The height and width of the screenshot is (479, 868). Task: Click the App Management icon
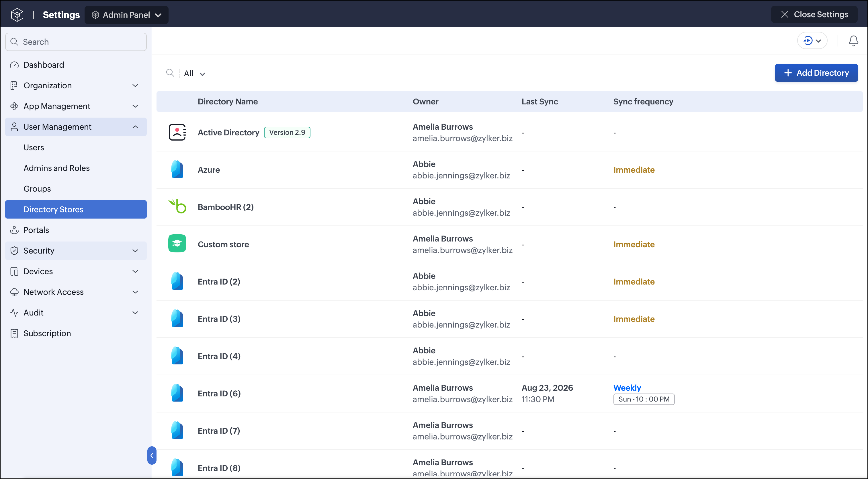[14, 106]
